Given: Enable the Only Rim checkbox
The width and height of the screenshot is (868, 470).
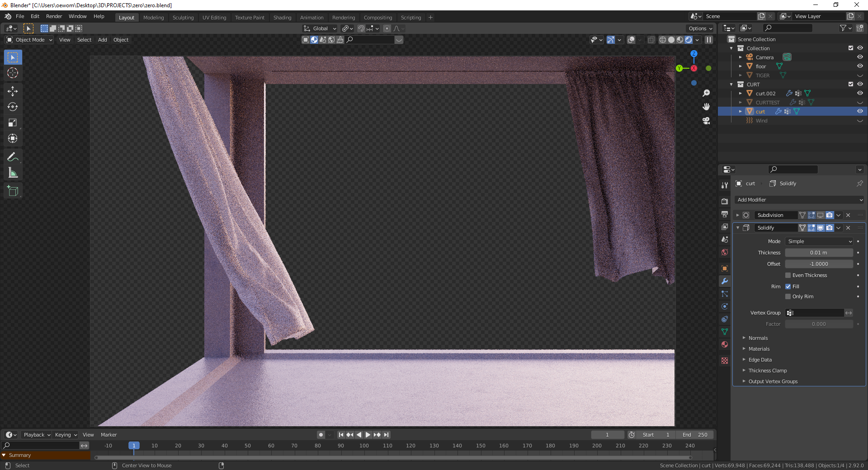Looking at the screenshot, I should (788, 296).
